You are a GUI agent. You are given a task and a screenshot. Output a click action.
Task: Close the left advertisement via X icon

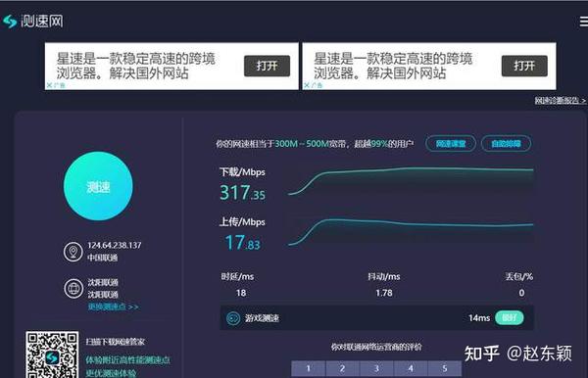point(49,85)
